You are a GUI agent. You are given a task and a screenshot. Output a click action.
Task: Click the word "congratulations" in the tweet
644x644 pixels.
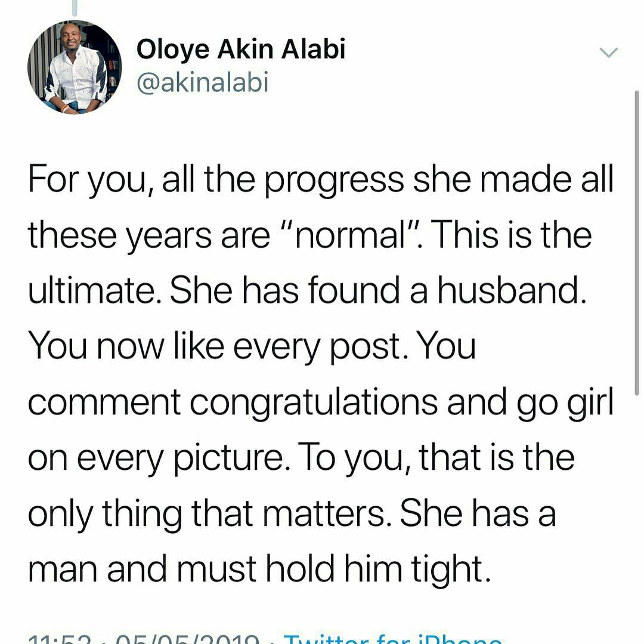314,404
